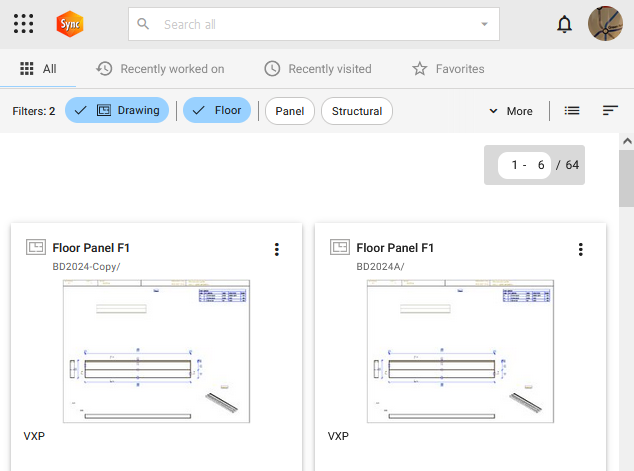634x471 pixels.
Task: Open the notifications bell
Action: pos(564,24)
